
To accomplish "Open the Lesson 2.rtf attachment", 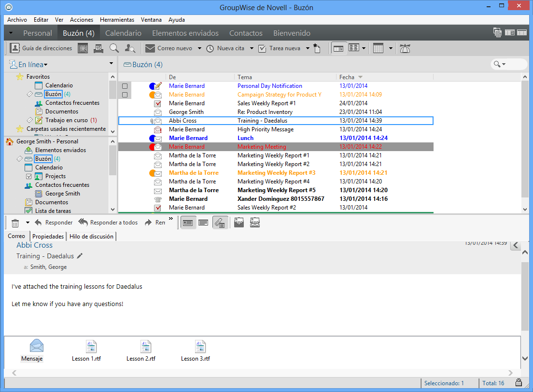I will coord(140,351).
